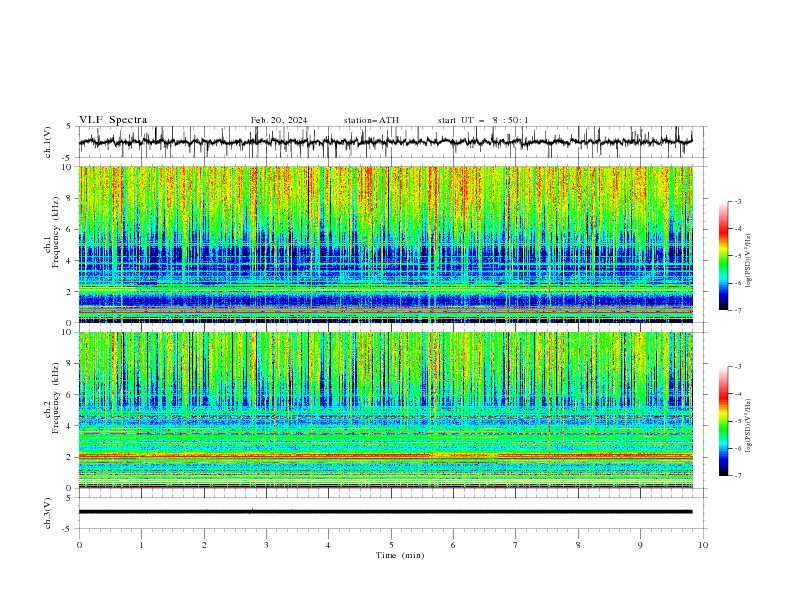
Task: Click time axis tick label '7'
Action: pos(516,545)
